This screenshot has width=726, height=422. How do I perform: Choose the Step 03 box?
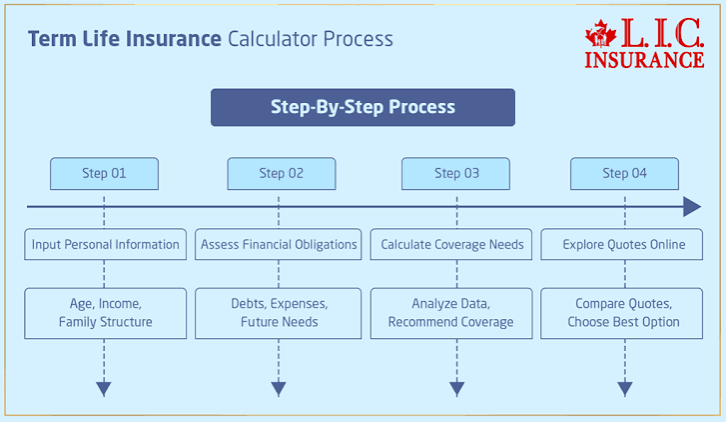click(456, 174)
